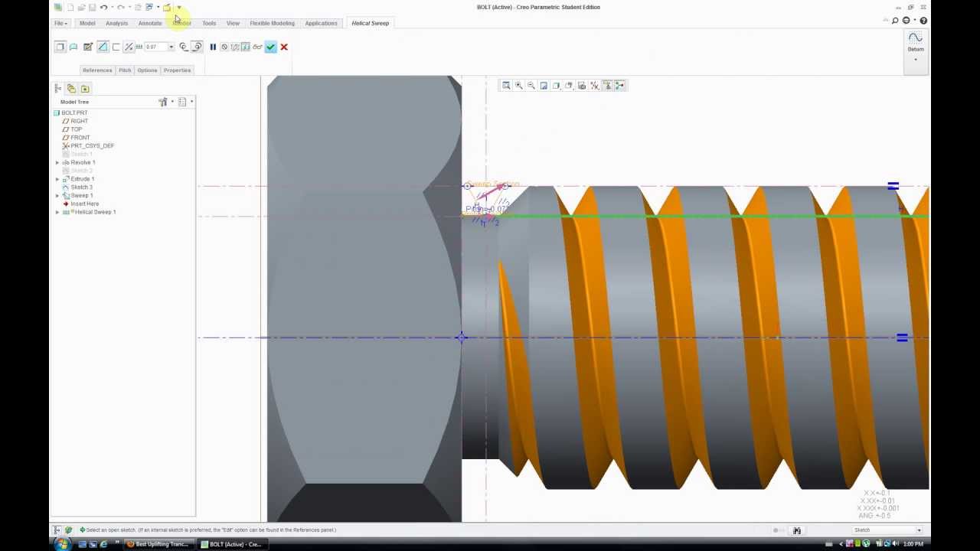Select the right-handed rule option
The image size is (980, 551).
coord(197,47)
